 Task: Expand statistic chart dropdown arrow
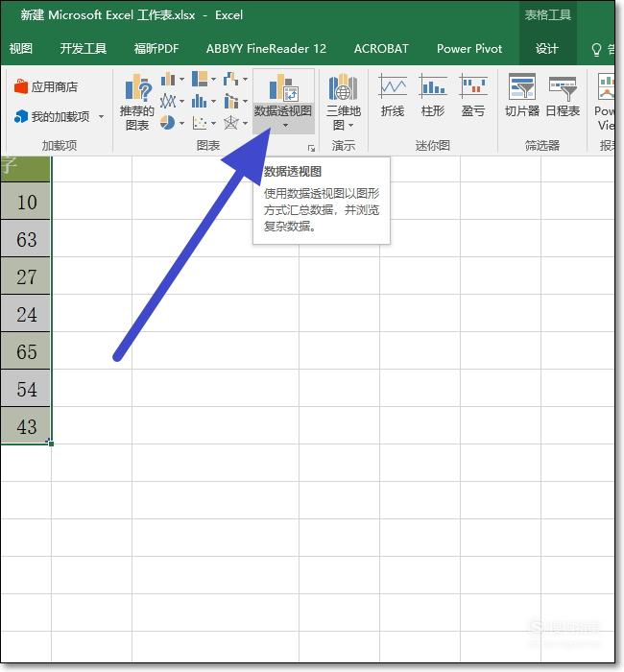pos(213,102)
